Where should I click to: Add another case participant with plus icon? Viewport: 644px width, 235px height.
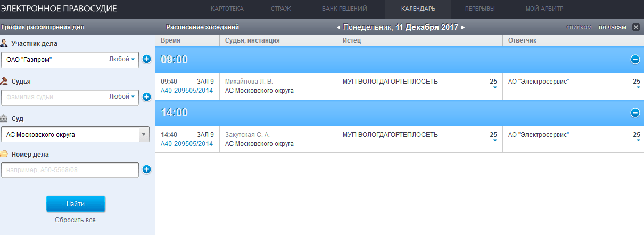click(x=147, y=60)
